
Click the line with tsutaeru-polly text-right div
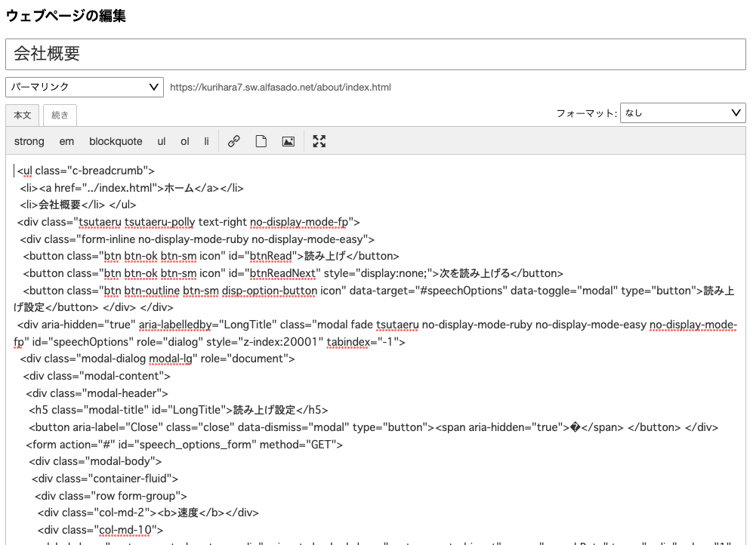[x=189, y=222]
